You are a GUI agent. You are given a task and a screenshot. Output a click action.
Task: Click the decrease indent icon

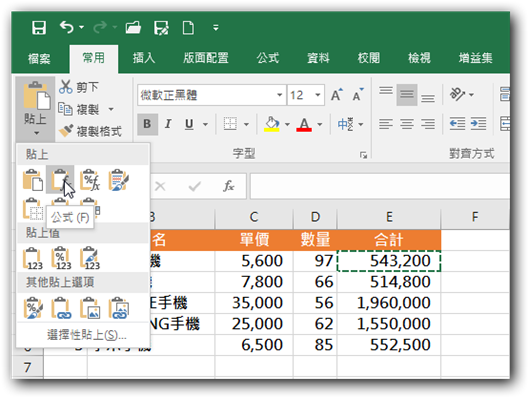[457, 124]
